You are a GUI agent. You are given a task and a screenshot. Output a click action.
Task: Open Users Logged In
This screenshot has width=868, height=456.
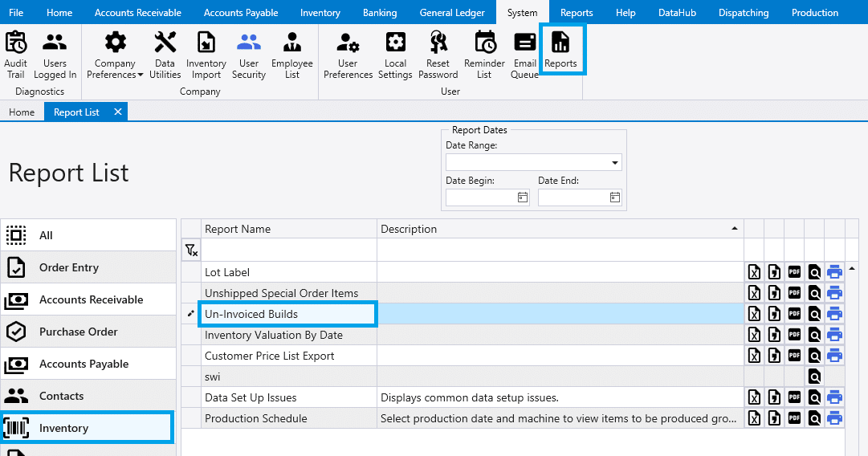pos(55,55)
